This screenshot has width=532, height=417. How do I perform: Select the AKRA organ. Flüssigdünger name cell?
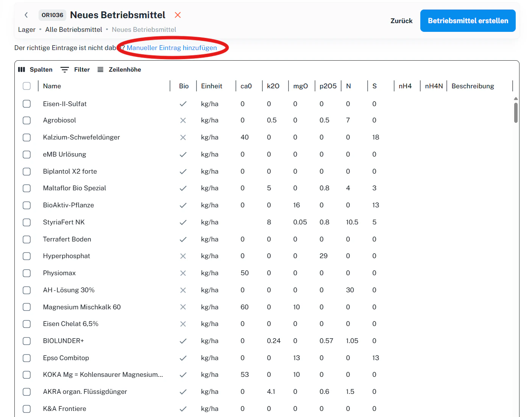tap(85, 392)
